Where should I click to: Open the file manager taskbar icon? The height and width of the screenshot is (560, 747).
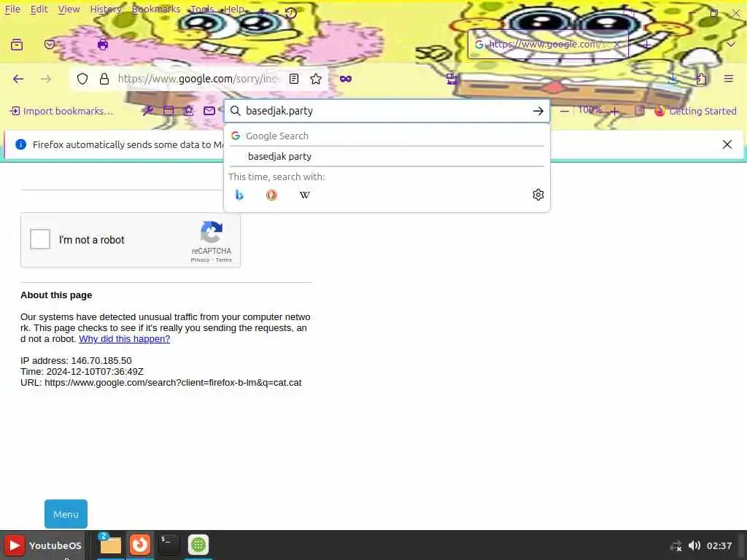point(111,545)
